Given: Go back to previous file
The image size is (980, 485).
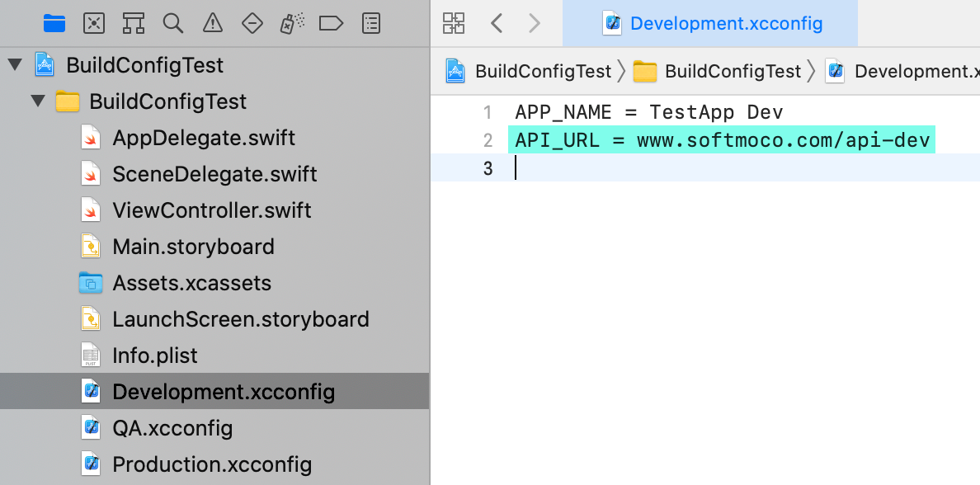Looking at the screenshot, I should [x=497, y=23].
